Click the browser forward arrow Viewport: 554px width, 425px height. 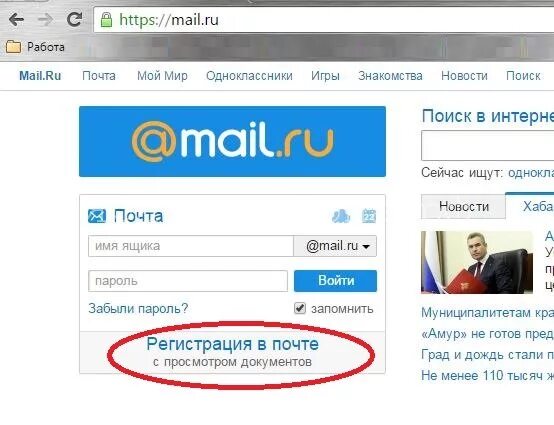point(45,20)
